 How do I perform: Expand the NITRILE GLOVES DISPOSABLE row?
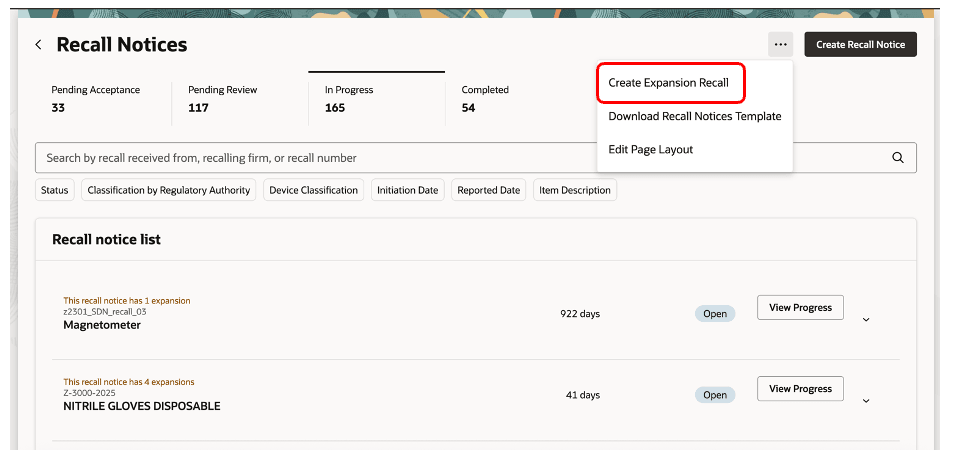866,401
